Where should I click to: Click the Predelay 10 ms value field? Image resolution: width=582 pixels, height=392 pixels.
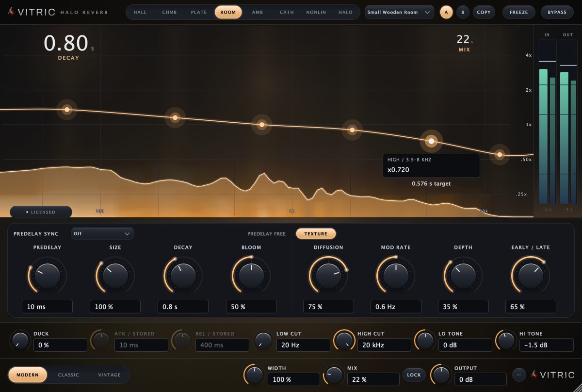47,307
